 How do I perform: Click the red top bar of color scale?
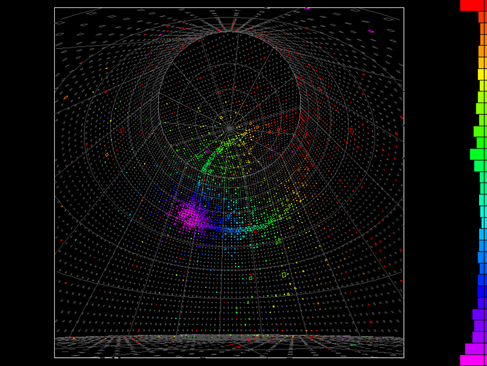472,5
